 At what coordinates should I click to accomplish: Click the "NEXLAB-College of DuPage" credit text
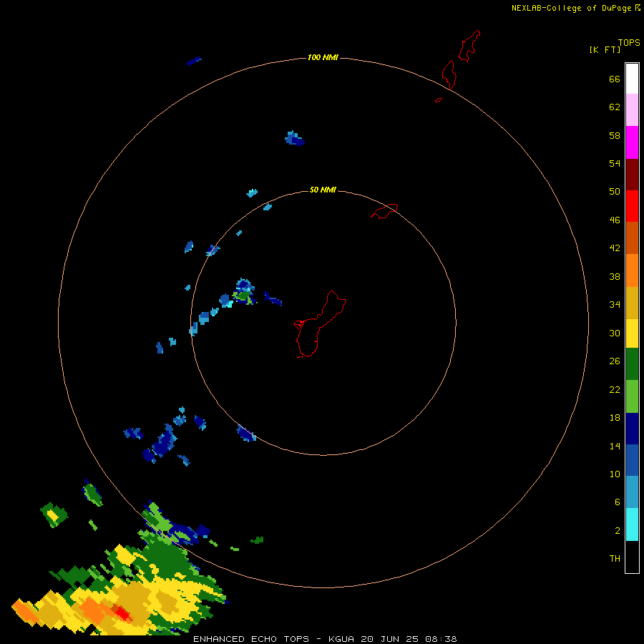[x=571, y=8]
